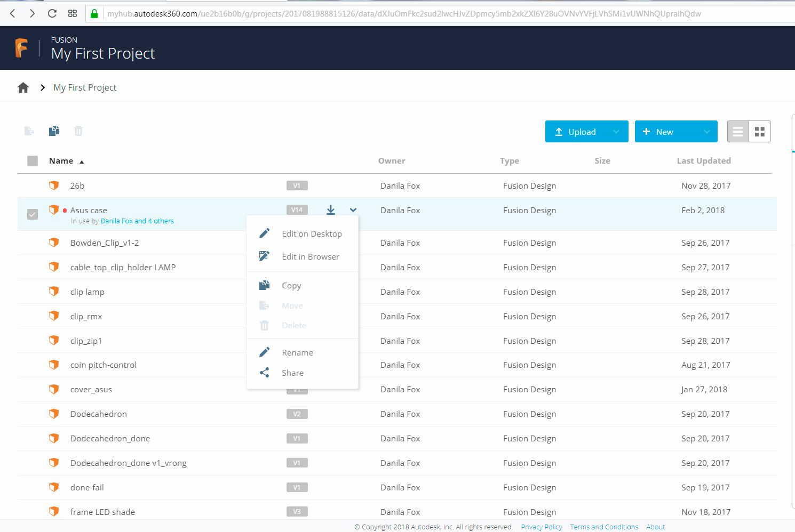This screenshot has height=532, width=795.
Task: Click the clip lamp file icon
Action: tap(54, 292)
